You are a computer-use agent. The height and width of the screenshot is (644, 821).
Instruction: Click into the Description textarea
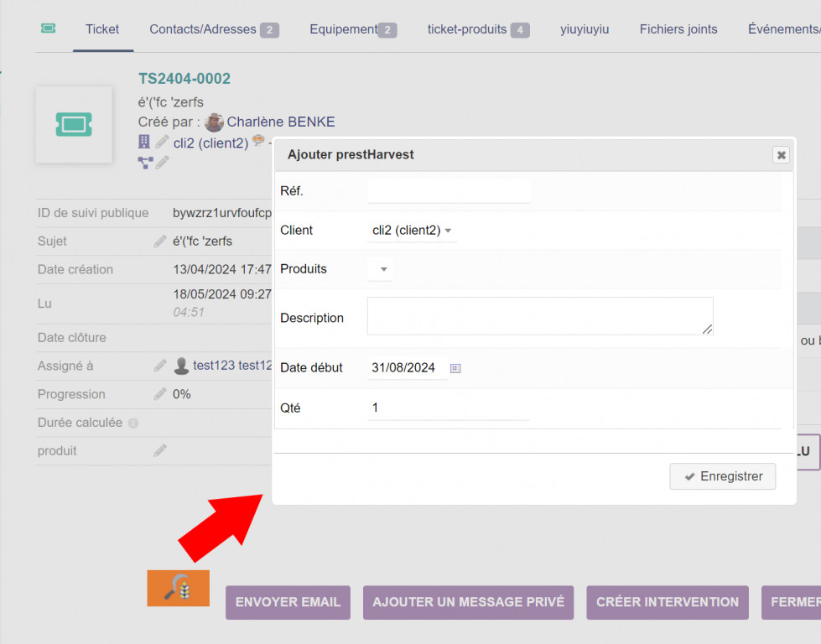pos(540,316)
